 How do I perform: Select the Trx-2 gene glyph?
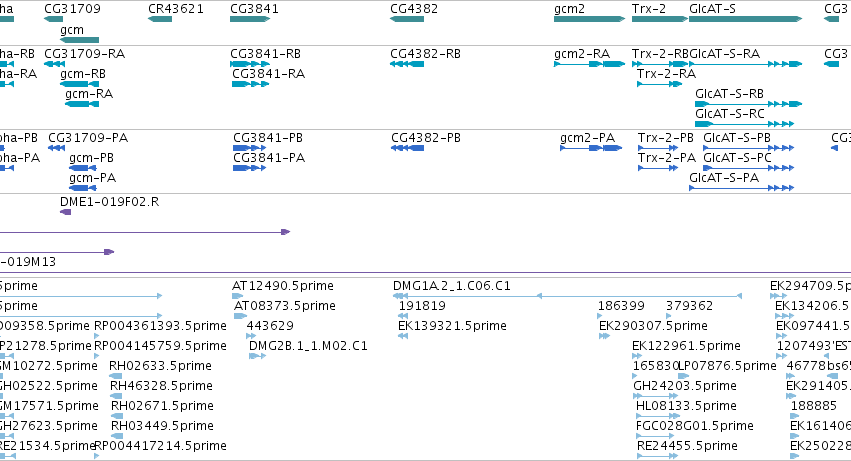pyautogui.click(x=660, y=19)
